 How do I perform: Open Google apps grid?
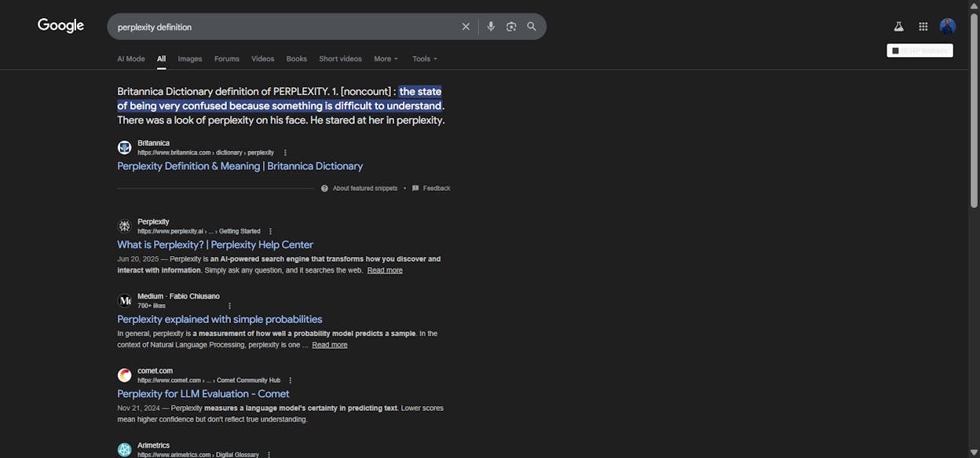[923, 27]
